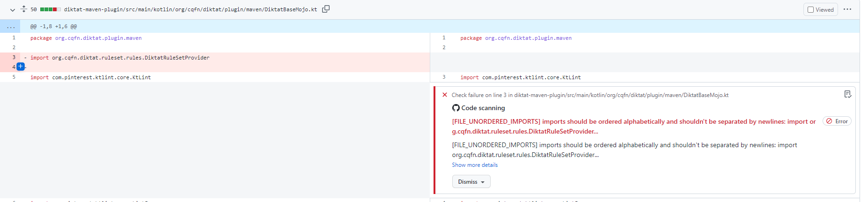This screenshot has height=202, width=868.
Task: Open the Dismiss dropdown
Action: tap(471, 182)
